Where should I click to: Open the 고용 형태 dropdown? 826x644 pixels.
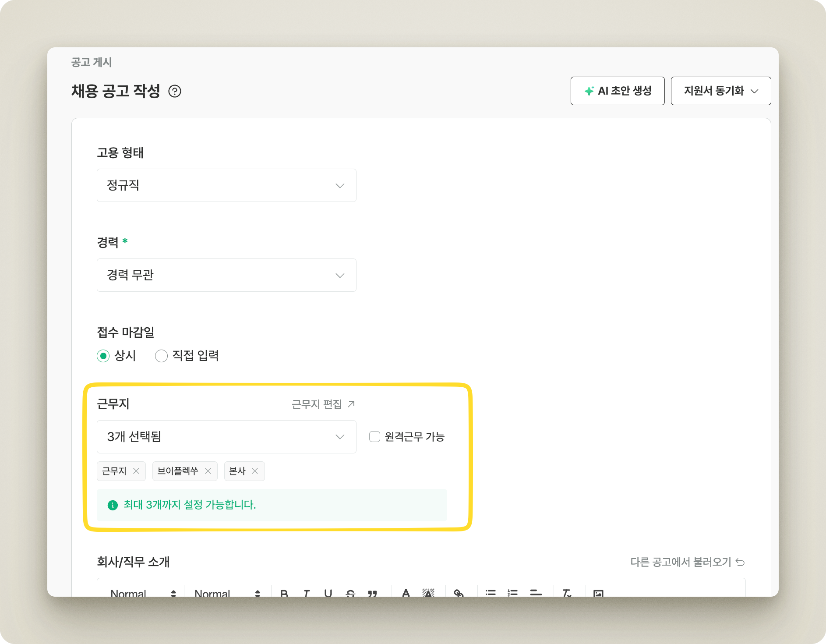pyautogui.click(x=226, y=185)
